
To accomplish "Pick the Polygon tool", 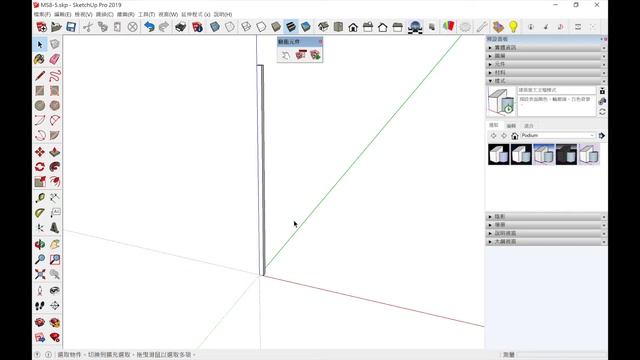I will (55, 105).
